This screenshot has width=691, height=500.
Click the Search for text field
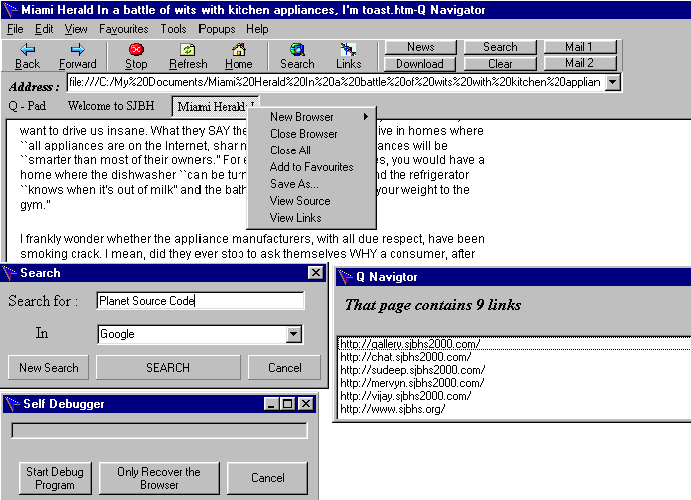click(199, 301)
